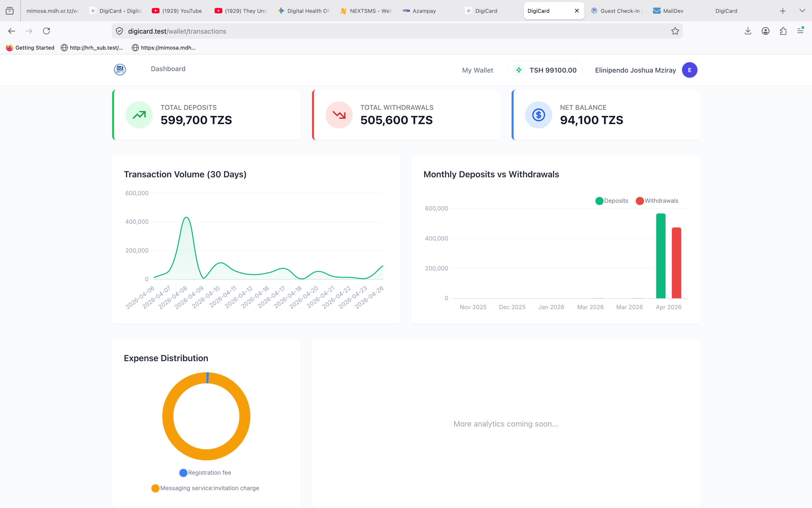Switch to last DigiCard tab on right

click(x=742, y=11)
